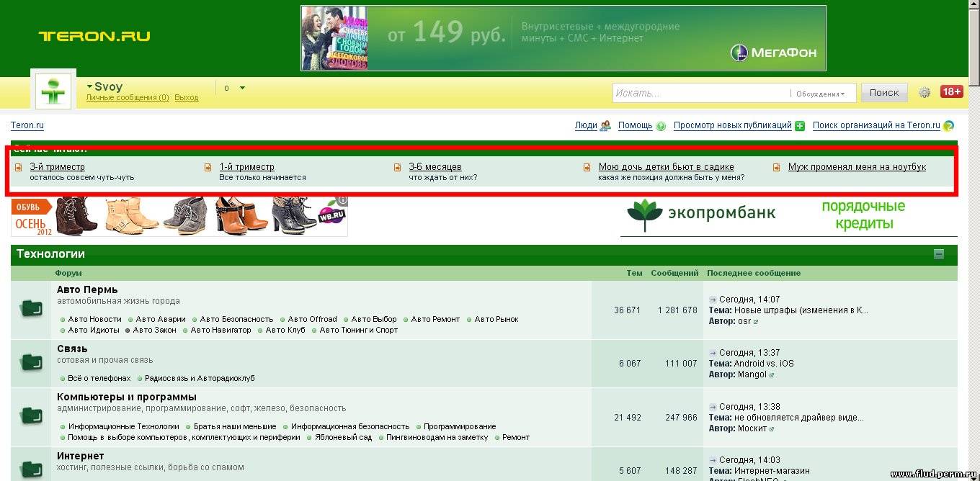This screenshot has width=980, height=481.
Task: Go to last post arrow for Авто Пермь
Action: coord(713,300)
